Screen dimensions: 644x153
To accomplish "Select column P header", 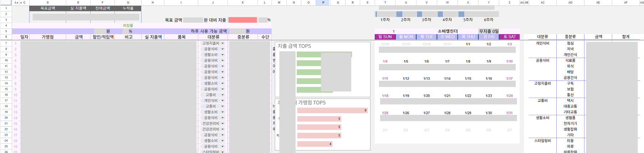I will pos(323,2).
